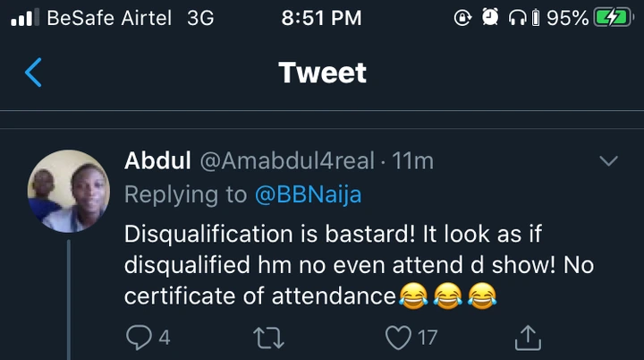Tap the like count 17
The width and height of the screenshot is (644, 360).
click(x=428, y=338)
